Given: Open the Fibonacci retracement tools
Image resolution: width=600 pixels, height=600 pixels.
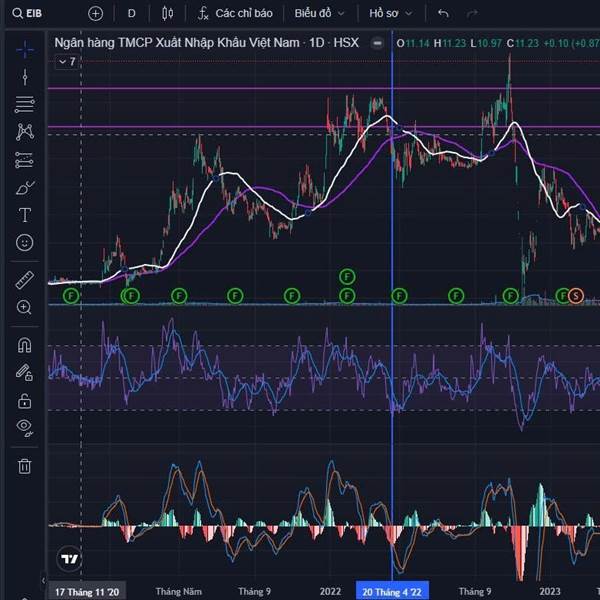Looking at the screenshot, I should (24, 105).
